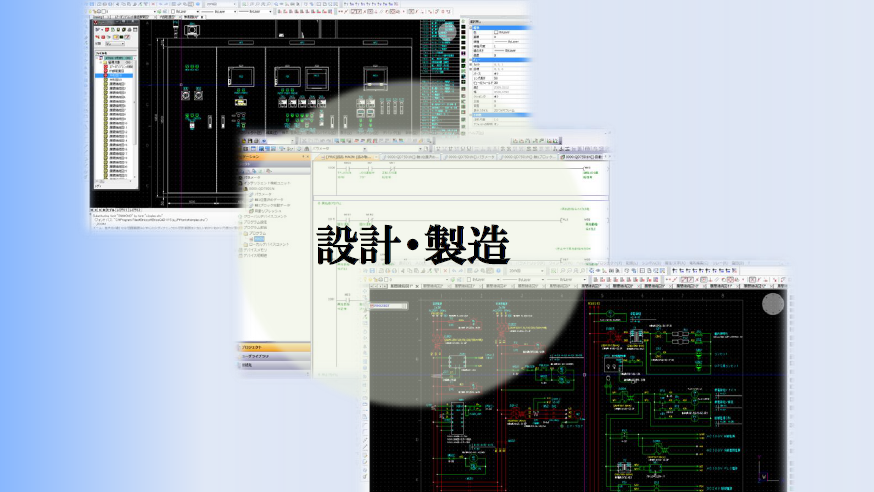The height and width of the screenshot is (492, 874).
Task: Click the grey circular view compass in schematic window
Action: click(772, 304)
